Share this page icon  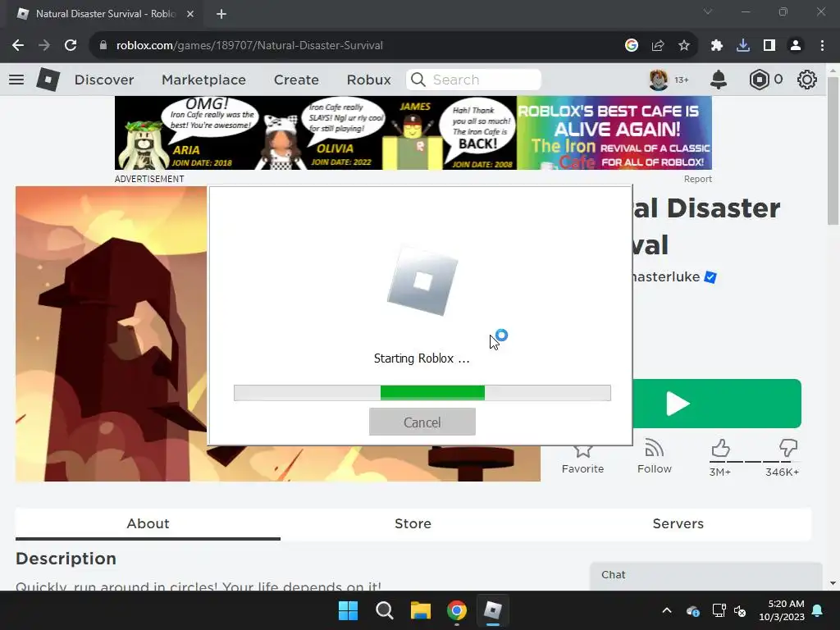click(x=658, y=46)
